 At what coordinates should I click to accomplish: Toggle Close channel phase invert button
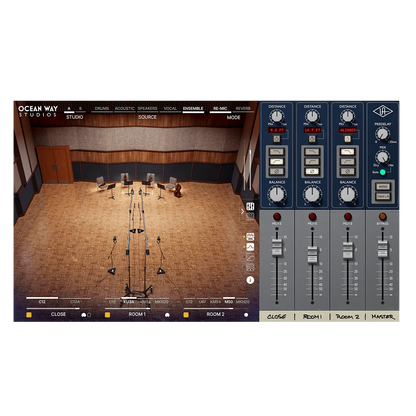point(277,172)
